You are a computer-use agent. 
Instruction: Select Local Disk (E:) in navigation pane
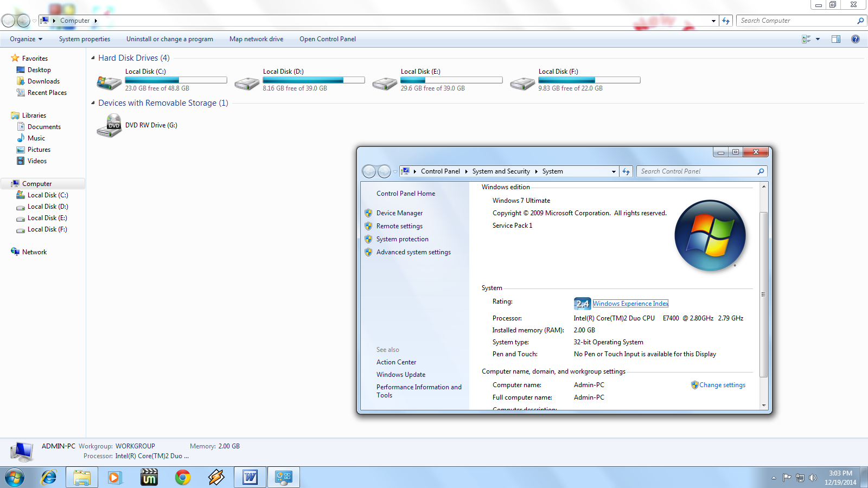[x=47, y=218]
